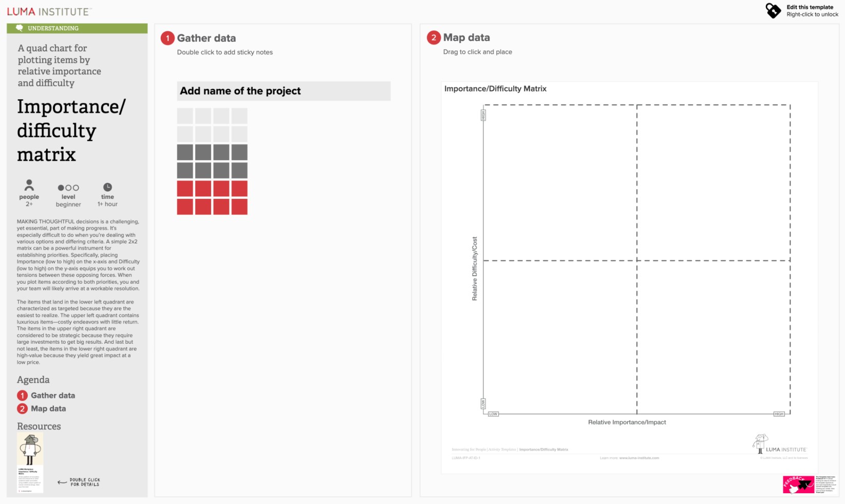845x504 pixels.
Task: Click the 1+ hour clock icon
Action: (107, 186)
